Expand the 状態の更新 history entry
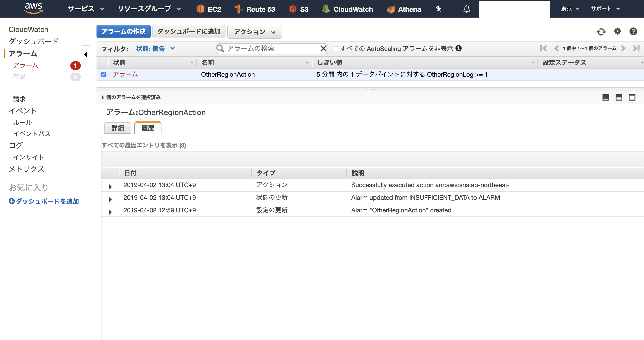 [110, 199]
